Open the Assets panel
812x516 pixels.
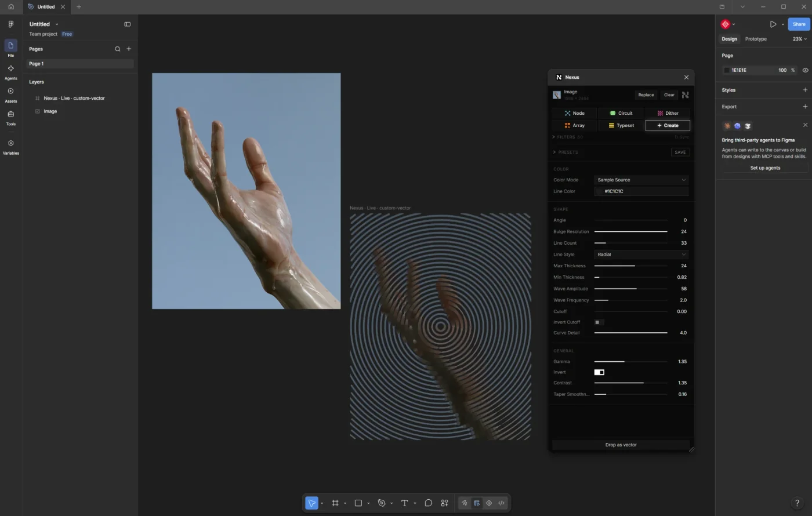pos(10,94)
